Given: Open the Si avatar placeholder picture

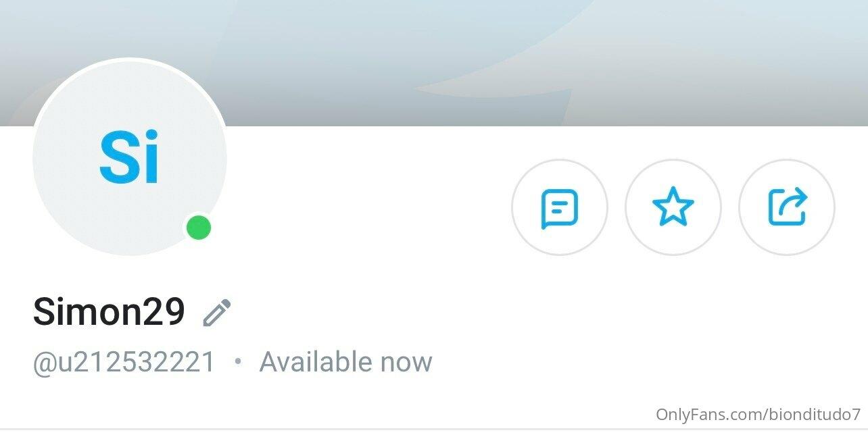Looking at the screenshot, I should [x=130, y=158].
